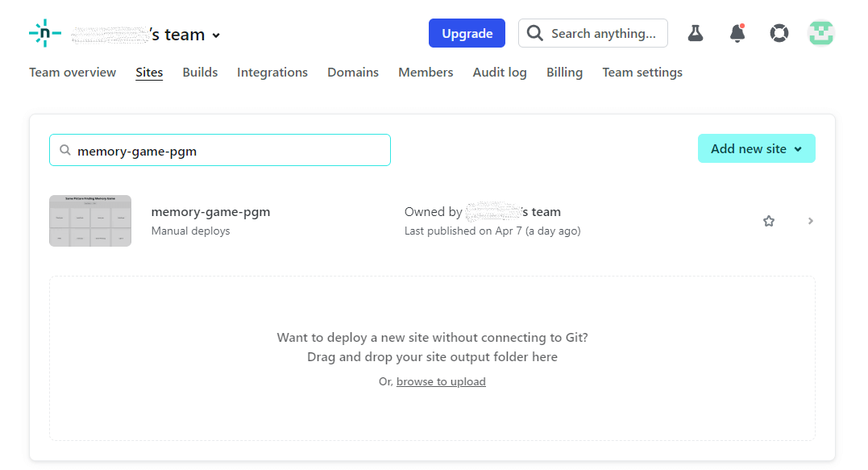The image size is (868, 470).
Task: Open the Audit log tab
Action: pos(499,72)
